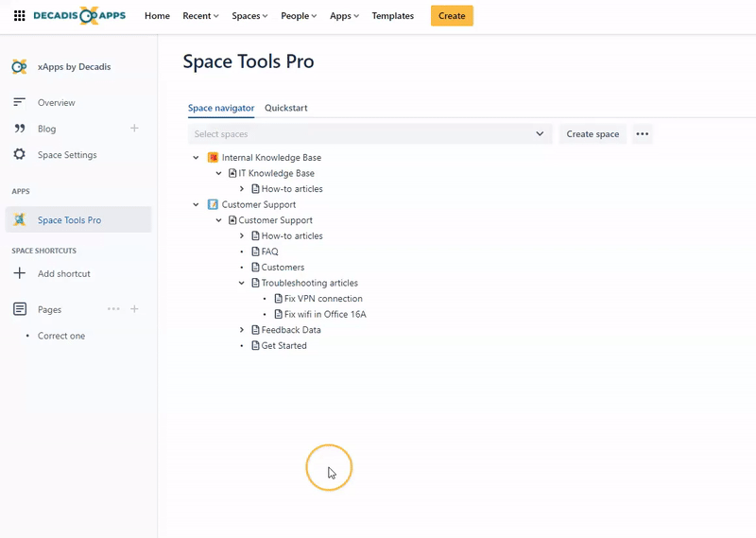Open the Pages link in the sidebar
Screen dimensions: 756x538
[49, 310]
